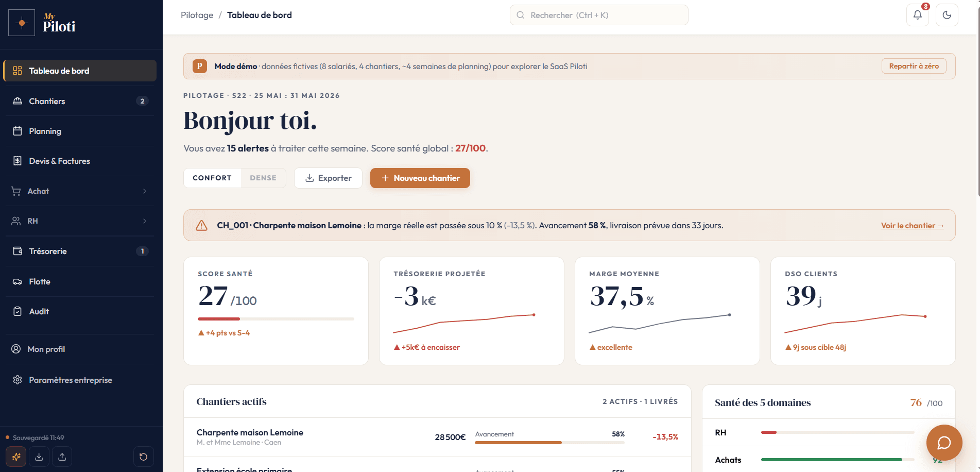Click the '9j sous cible 48j' indicator
The height and width of the screenshot is (472, 980).
pyautogui.click(x=816, y=347)
